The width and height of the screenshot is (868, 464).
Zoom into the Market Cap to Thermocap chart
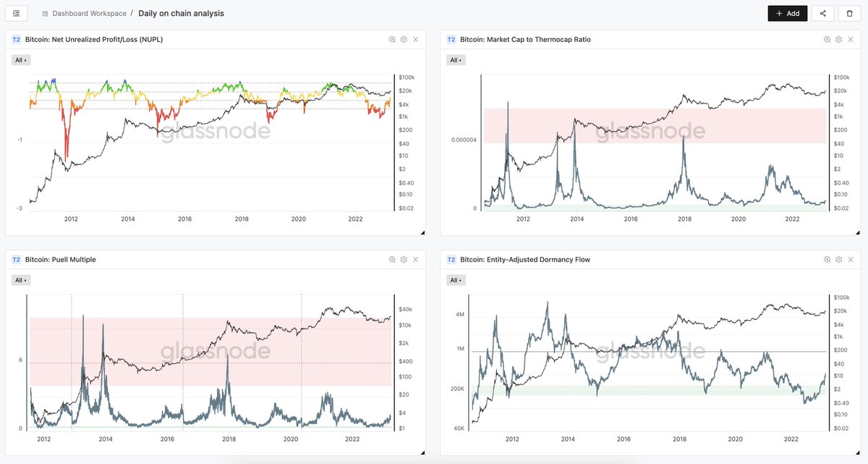point(827,39)
